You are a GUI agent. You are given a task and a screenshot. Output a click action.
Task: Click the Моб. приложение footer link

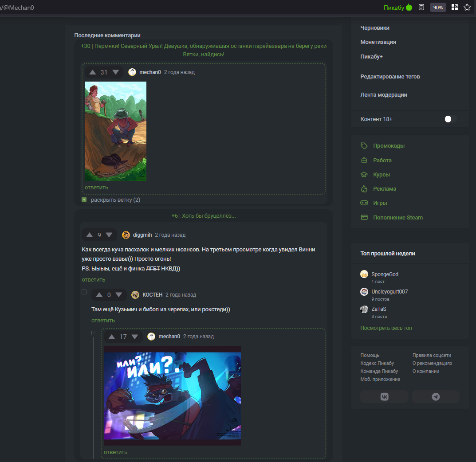click(x=380, y=379)
